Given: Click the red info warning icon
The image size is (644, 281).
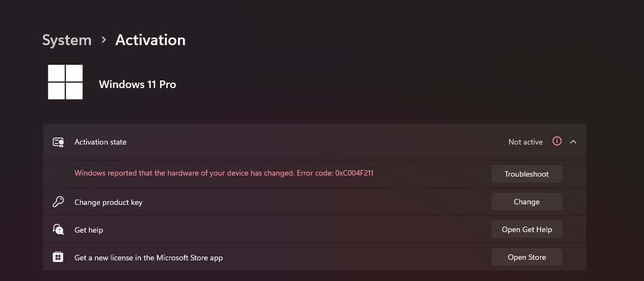Looking at the screenshot, I should pyautogui.click(x=557, y=141).
